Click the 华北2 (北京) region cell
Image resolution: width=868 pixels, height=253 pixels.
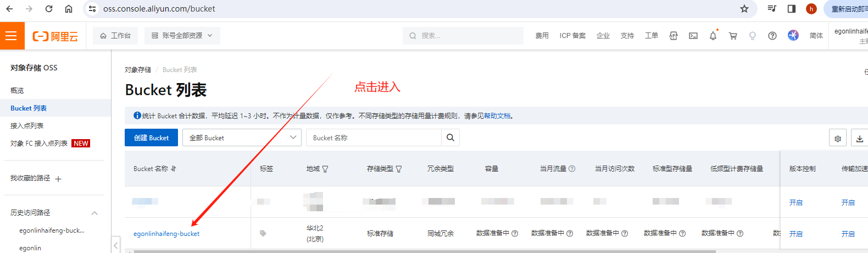coord(315,234)
